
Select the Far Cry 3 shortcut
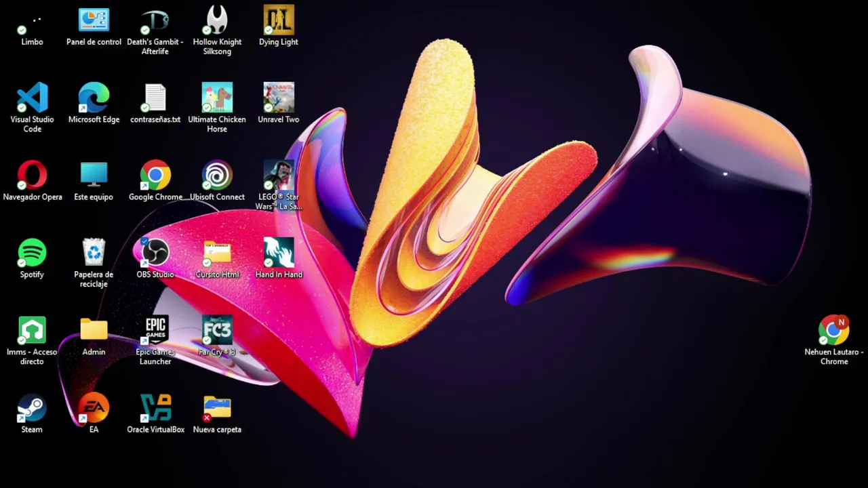coord(217,337)
